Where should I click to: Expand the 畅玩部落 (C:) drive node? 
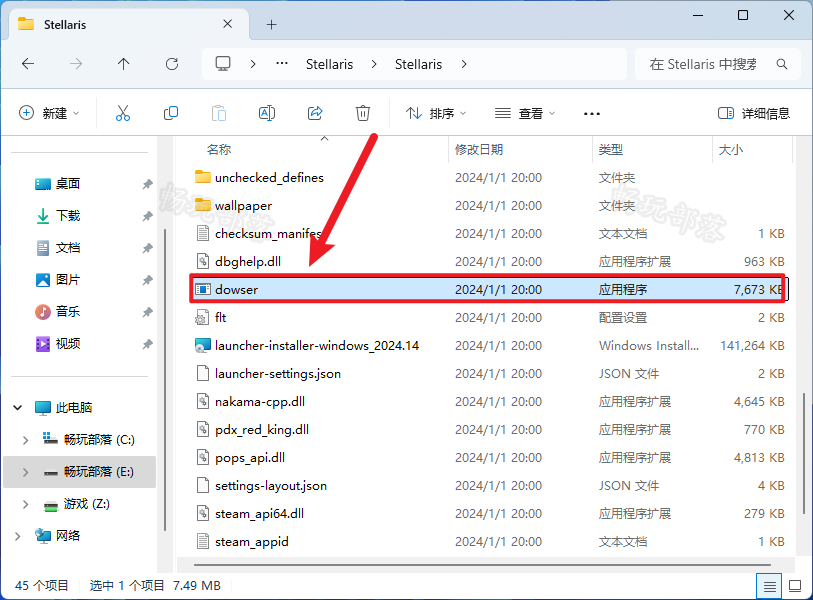pos(25,440)
